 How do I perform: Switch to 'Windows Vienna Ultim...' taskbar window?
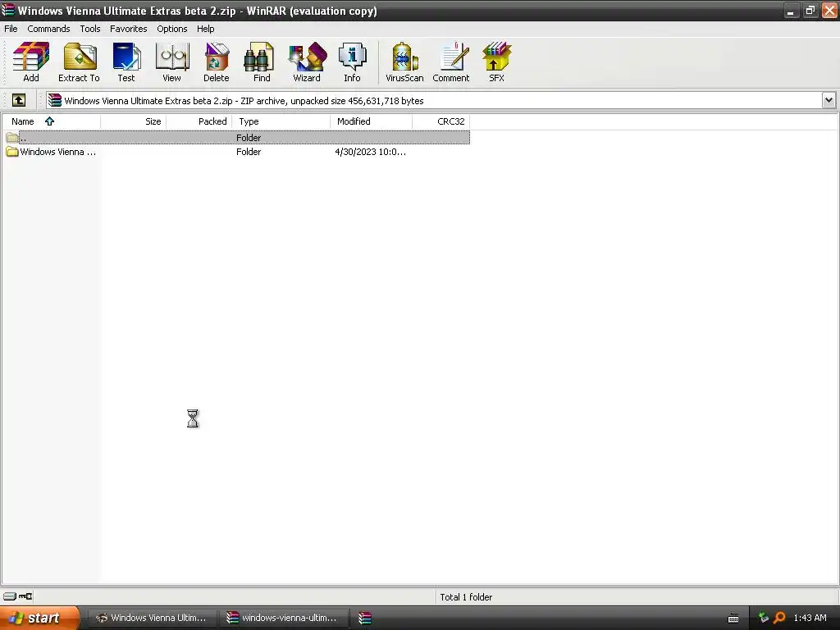point(152,618)
